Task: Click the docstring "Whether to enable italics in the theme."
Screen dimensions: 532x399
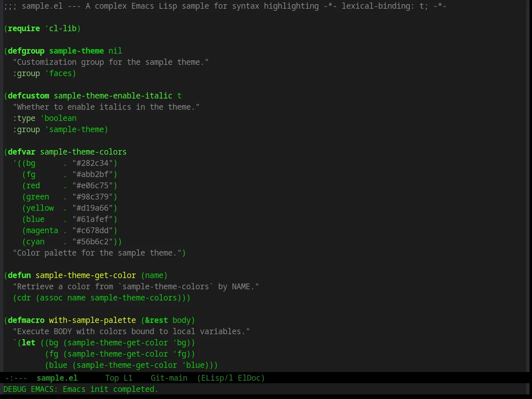Action: (106, 107)
